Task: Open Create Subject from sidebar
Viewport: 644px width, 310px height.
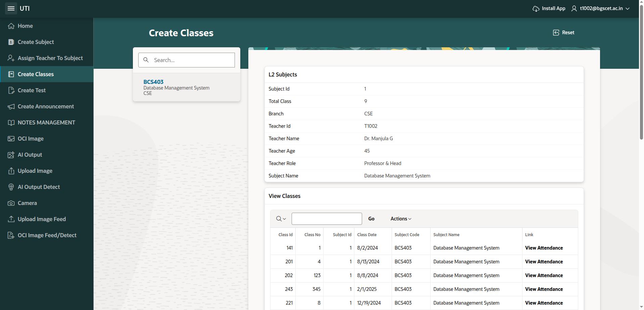Action: click(36, 42)
